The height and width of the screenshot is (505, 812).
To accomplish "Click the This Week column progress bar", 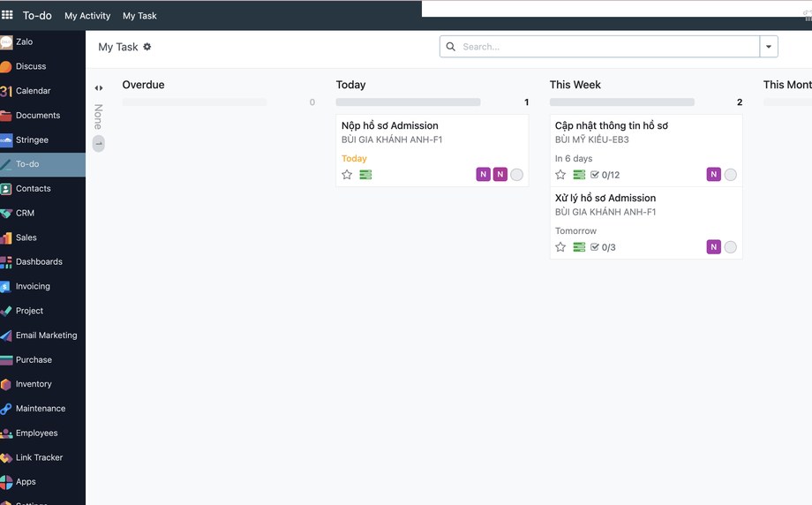I will coord(622,102).
